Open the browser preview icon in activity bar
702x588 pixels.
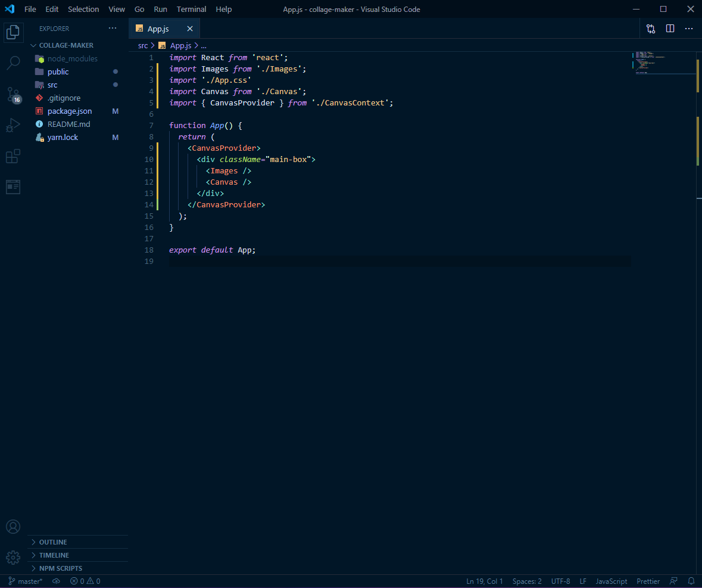click(x=13, y=186)
